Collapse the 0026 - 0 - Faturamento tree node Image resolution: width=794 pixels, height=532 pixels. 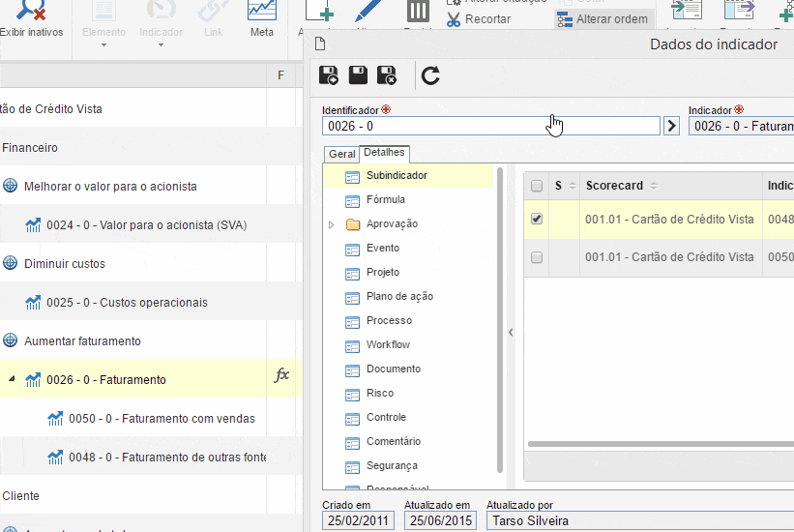tap(13, 378)
